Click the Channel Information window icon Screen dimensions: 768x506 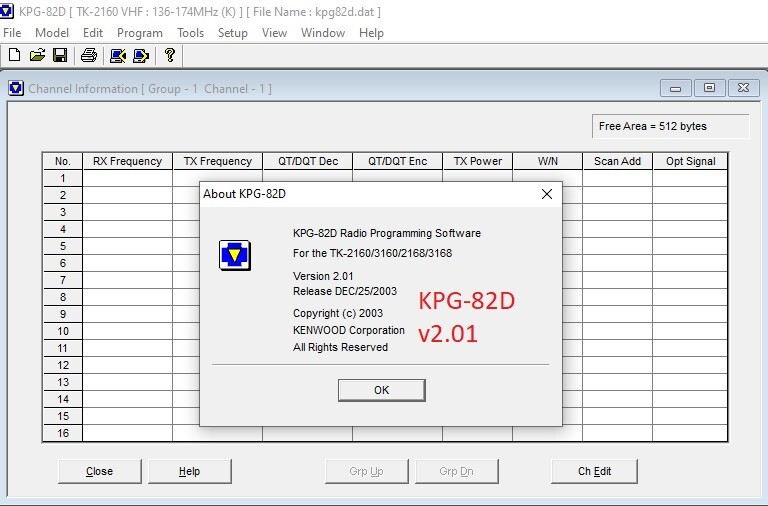click(16, 88)
